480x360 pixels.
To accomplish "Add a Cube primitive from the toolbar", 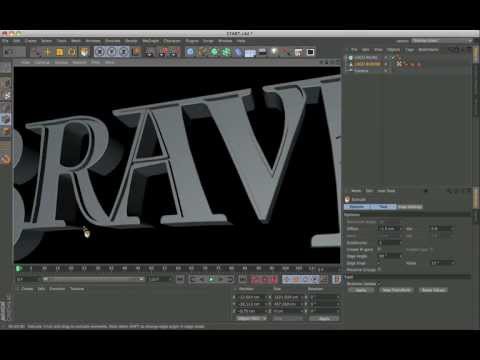I will [190, 52].
